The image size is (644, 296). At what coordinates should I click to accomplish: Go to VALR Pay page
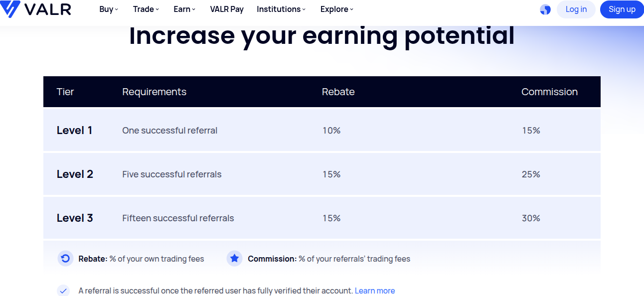pos(227,9)
